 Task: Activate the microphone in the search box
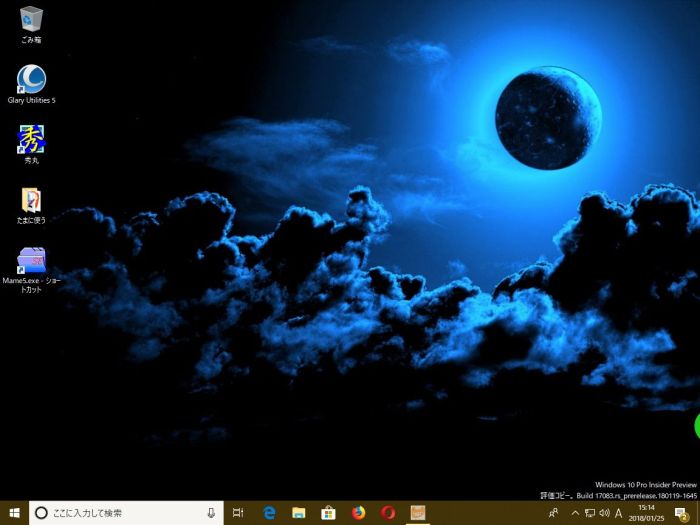(x=210, y=512)
